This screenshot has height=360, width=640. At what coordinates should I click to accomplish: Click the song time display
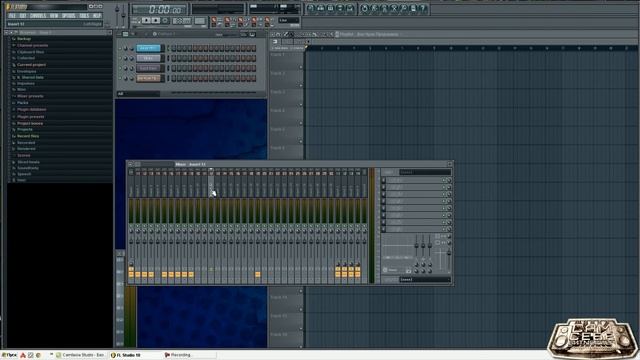(159, 9)
